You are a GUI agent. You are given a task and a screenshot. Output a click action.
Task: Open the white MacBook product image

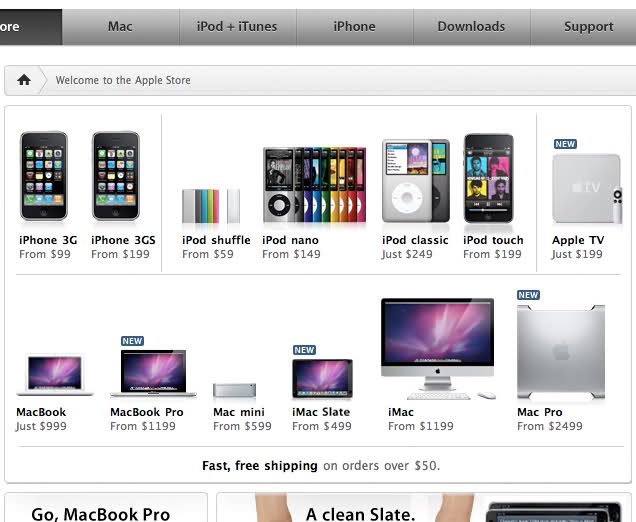coord(55,375)
